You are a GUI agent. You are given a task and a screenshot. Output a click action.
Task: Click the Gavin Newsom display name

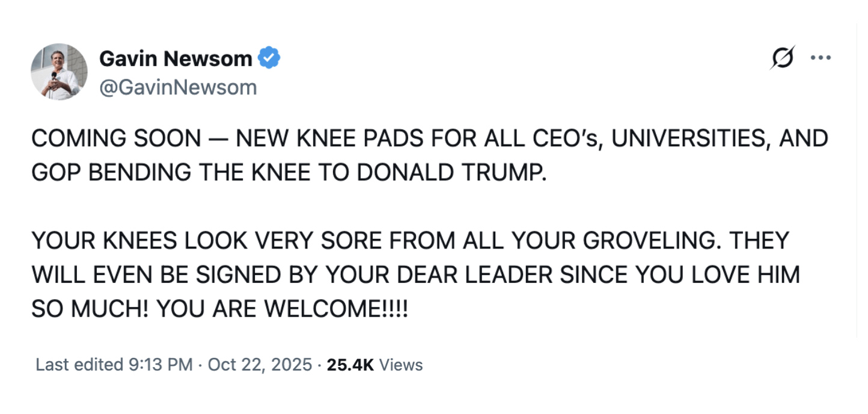click(x=175, y=58)
